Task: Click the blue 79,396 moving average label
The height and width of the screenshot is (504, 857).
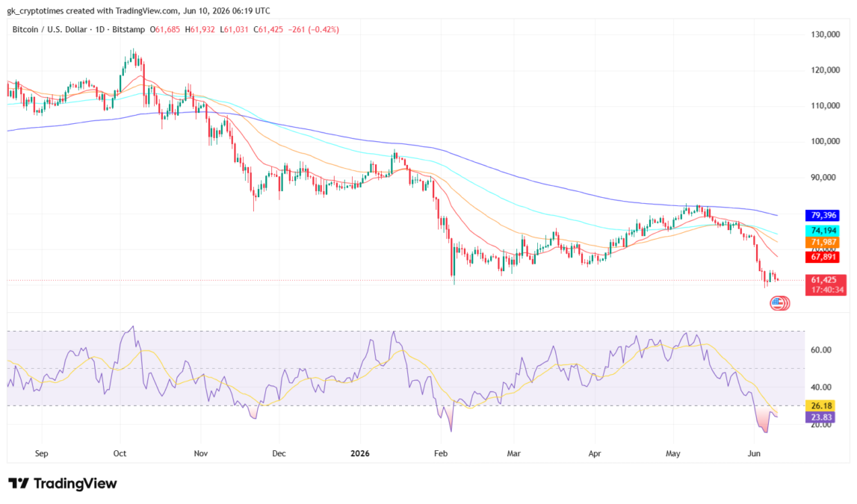Action: click(823, 215)
